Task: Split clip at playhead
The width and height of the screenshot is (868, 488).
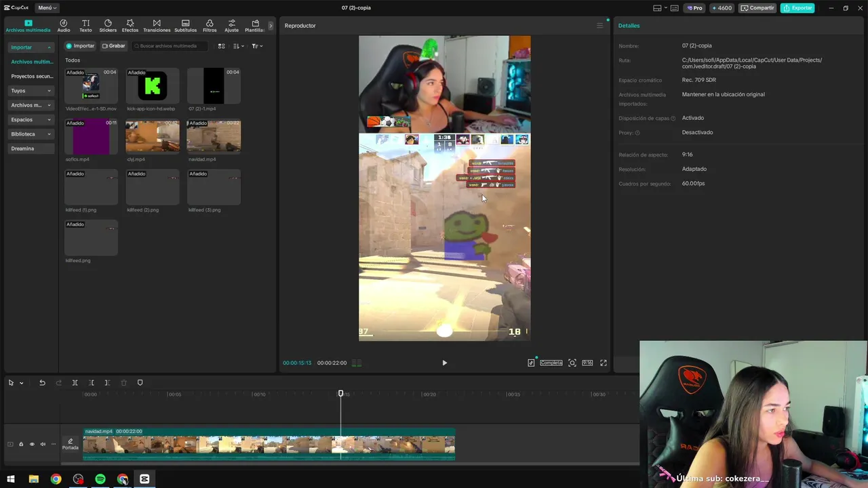Action: (x=75, y=383)
